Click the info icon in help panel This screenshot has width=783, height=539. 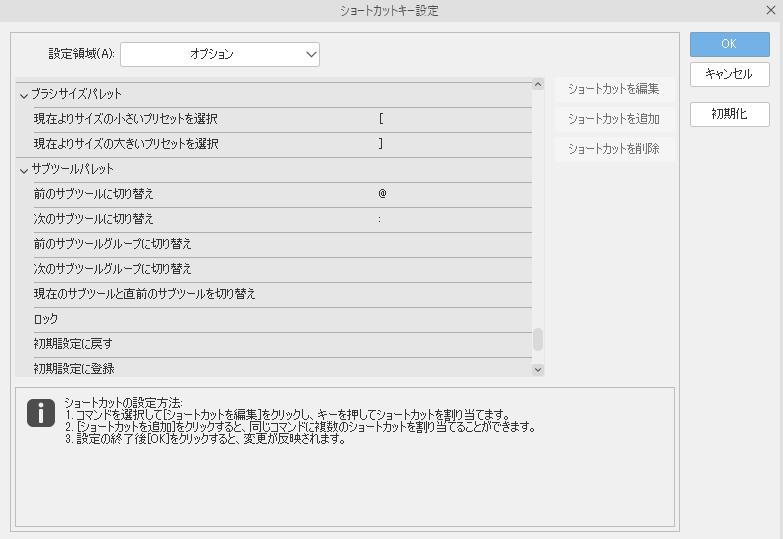(x=41, y=413)
